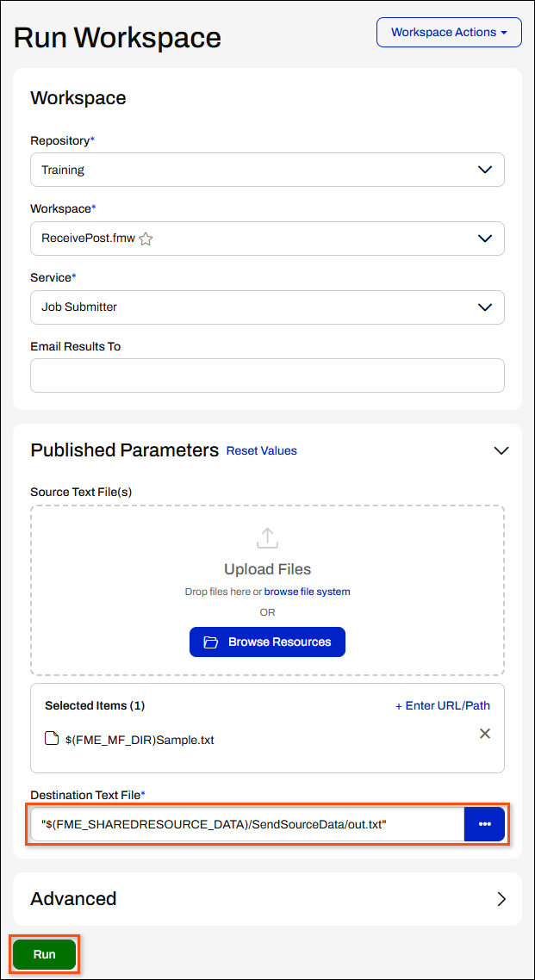The width and height of the screenshot is (535, 980).
Task: Click the favorite star next to ReceivePost.fmw
Action: click(146, 239)
